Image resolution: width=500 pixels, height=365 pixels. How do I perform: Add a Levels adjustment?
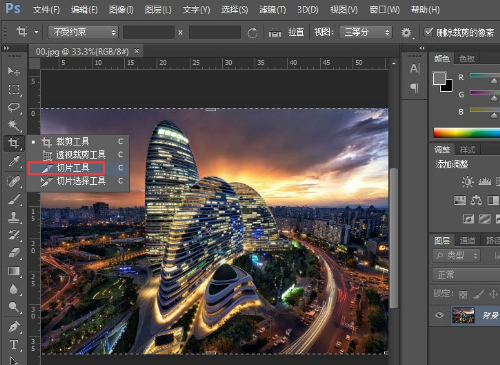coord(485,181)
